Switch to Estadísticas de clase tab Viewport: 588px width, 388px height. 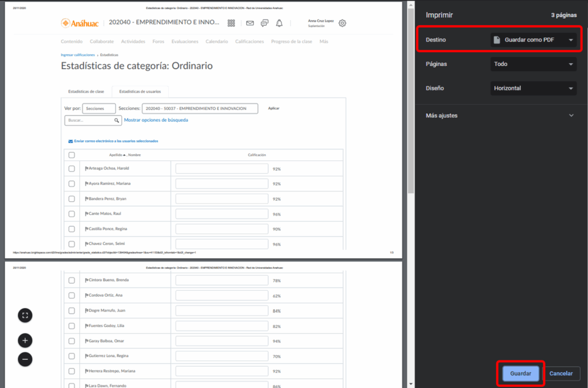[86, 91]
